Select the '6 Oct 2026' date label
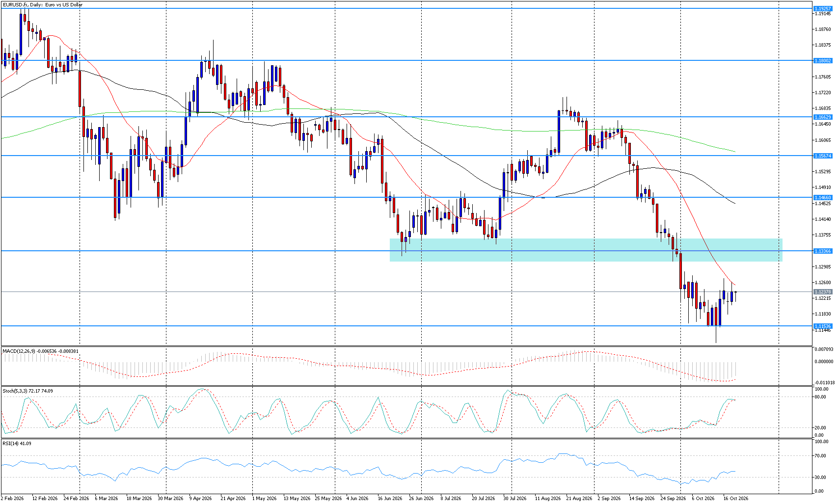Image resolution: width=838 pixels, height=504 pixels. coord(703,499)
